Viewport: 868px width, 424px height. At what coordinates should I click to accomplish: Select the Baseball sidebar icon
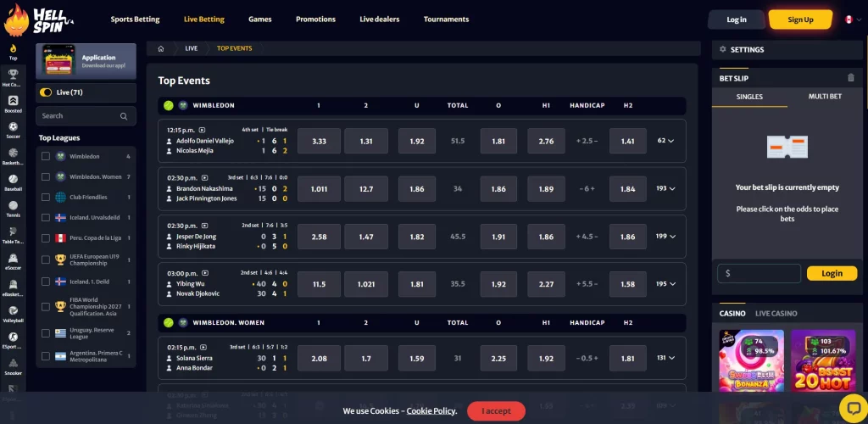point(13,179)
